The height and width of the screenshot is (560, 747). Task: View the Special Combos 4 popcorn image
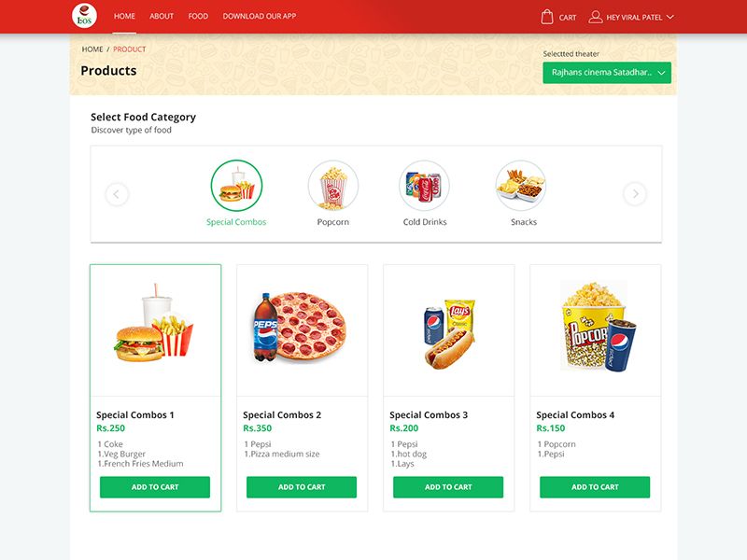[598, 327]
